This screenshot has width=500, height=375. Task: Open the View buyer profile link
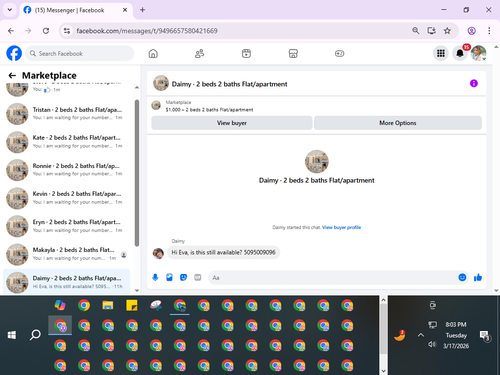[341, 227]
